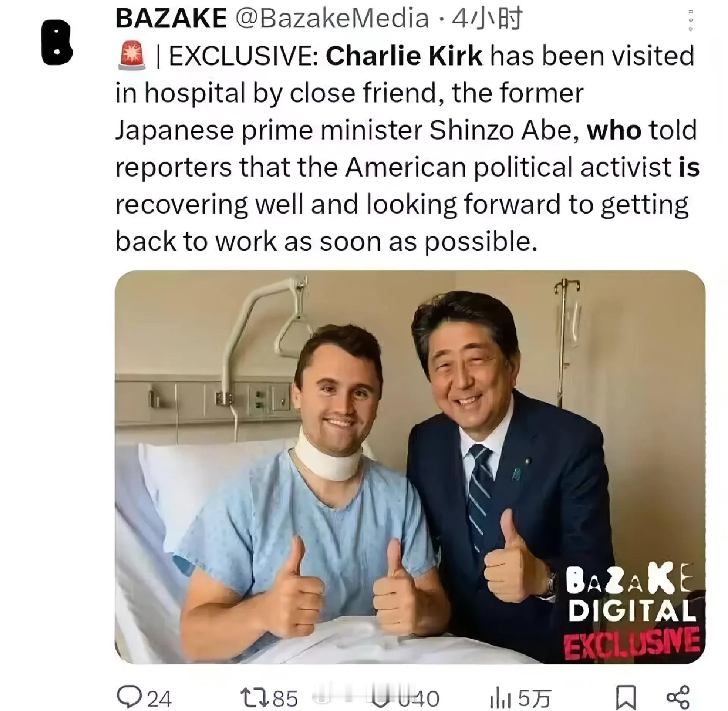Click the red siren emoji in the post
Viewport: 728px width, 711px height.
[x=132, y=55]
